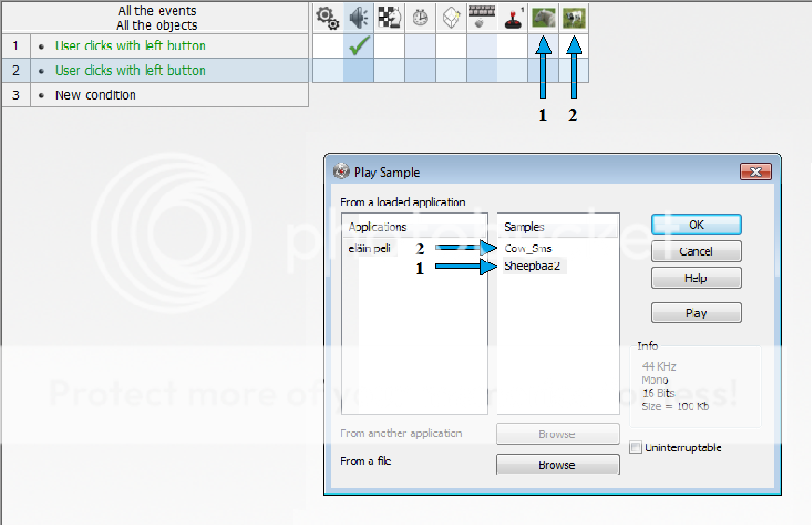Enable the Uninterruptable checkbox
The image size is (812, 525).
pos(636,448)
